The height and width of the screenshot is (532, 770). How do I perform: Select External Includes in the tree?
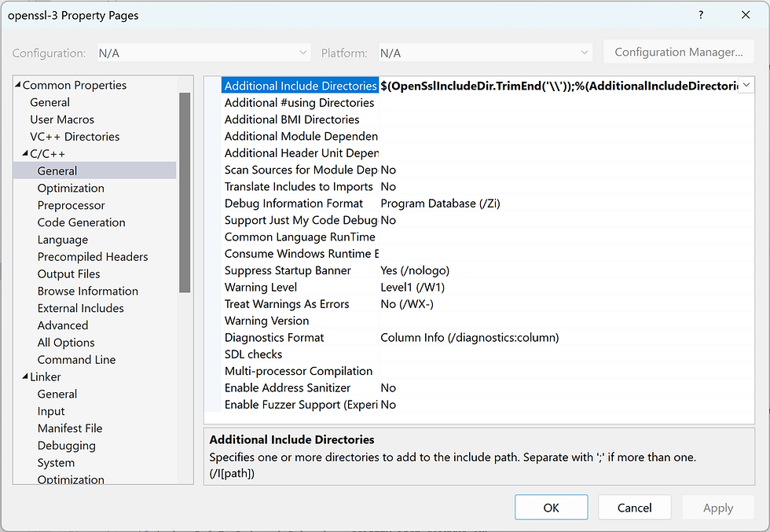tap(80, 309)
